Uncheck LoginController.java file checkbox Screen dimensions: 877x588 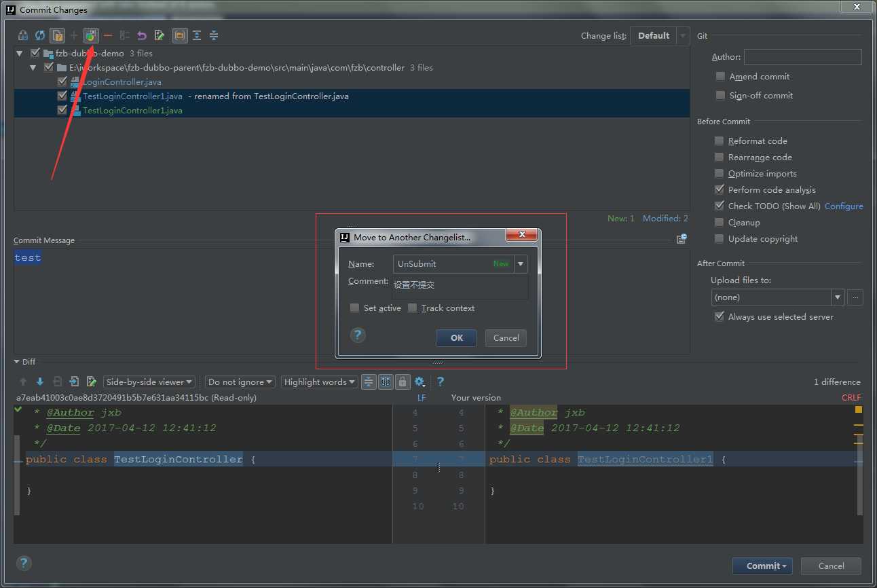(x=62, y=81)
